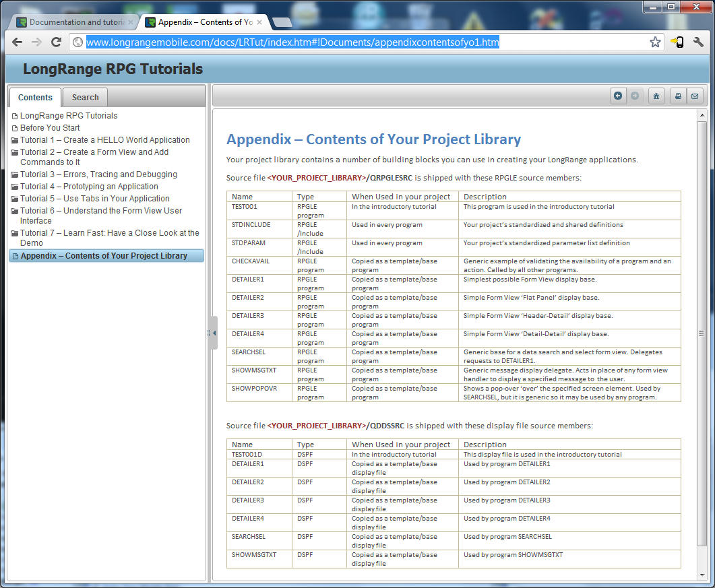Click the help viewer previous-topic arrow button
This screenshot has height=588, width=715.
coord(618,96)
